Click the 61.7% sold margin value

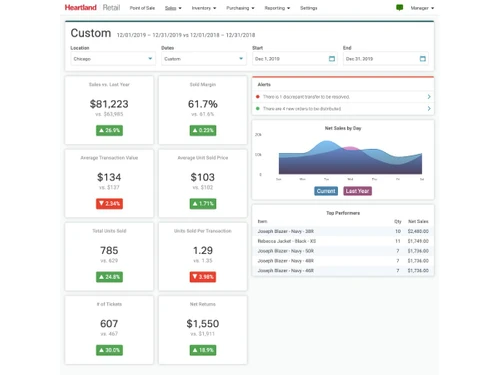click(203, 104)
